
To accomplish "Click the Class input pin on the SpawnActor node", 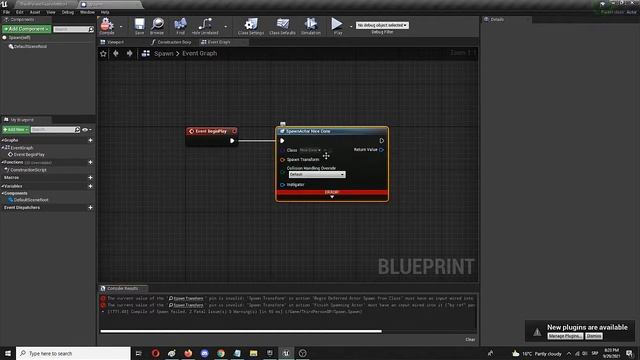I will (282, 150).
